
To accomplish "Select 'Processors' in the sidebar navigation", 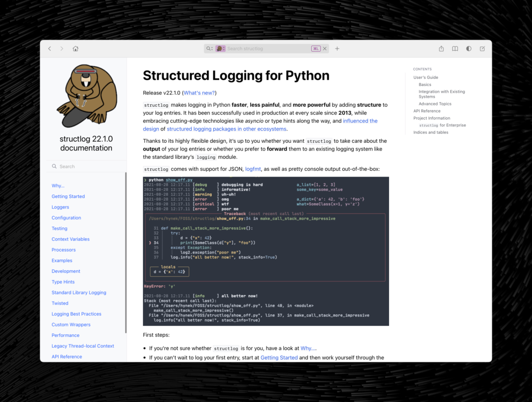I will pyautogui.click(x=64, y=250).
